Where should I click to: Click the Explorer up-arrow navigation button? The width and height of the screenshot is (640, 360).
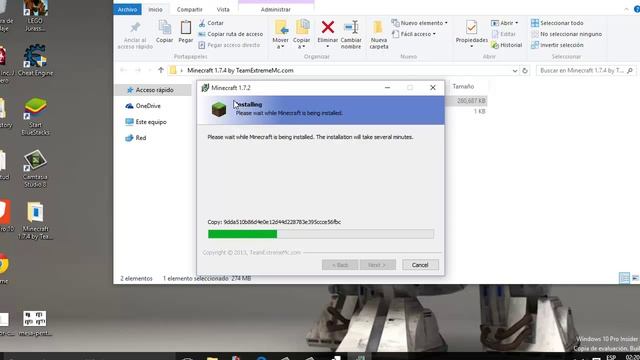pos(161,70)
